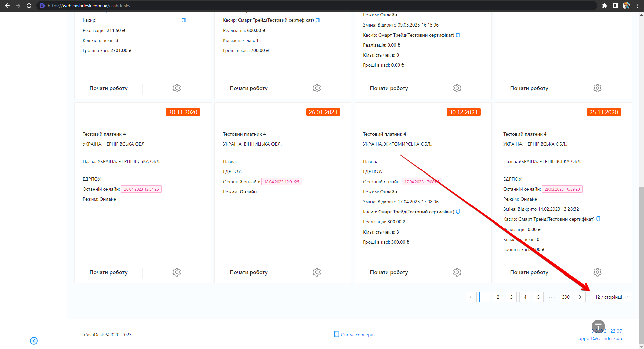The image size is (644, 349).
Task: Expand the 12 / сторінці page size dropdown
Action: click(611, 297)
